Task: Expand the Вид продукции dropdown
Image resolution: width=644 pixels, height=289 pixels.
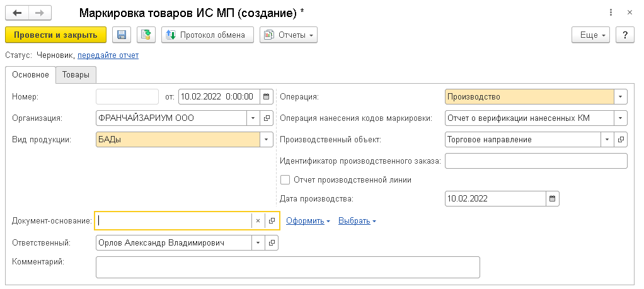Action: 266,139
